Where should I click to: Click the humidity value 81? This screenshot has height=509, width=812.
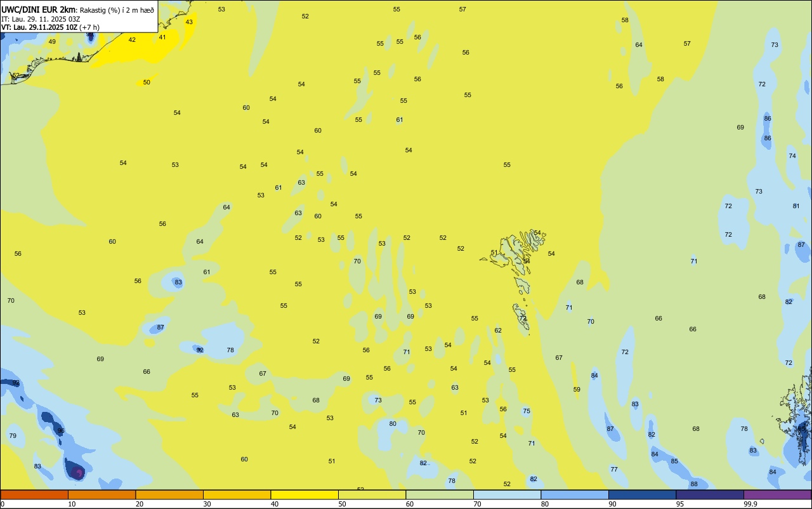(796, 206)
